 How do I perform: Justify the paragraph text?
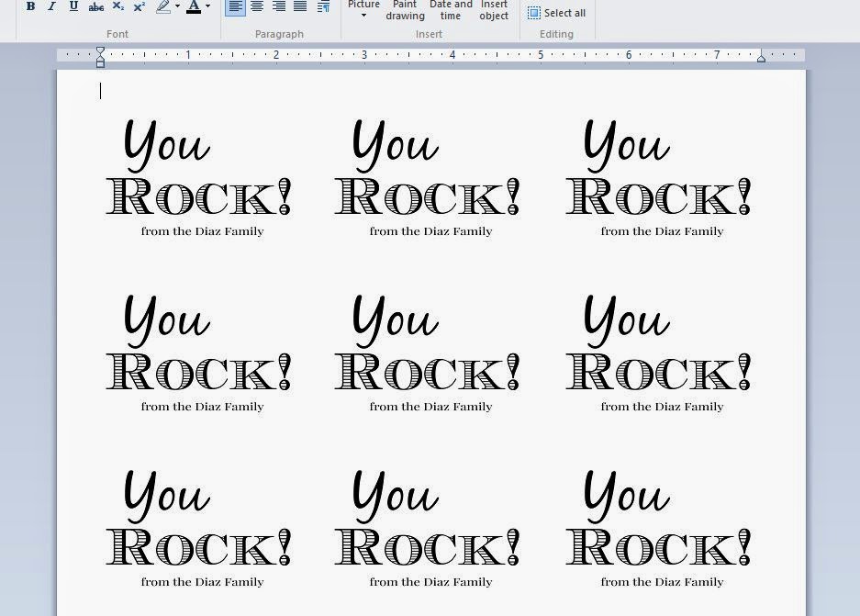click(x=300, y=6)
